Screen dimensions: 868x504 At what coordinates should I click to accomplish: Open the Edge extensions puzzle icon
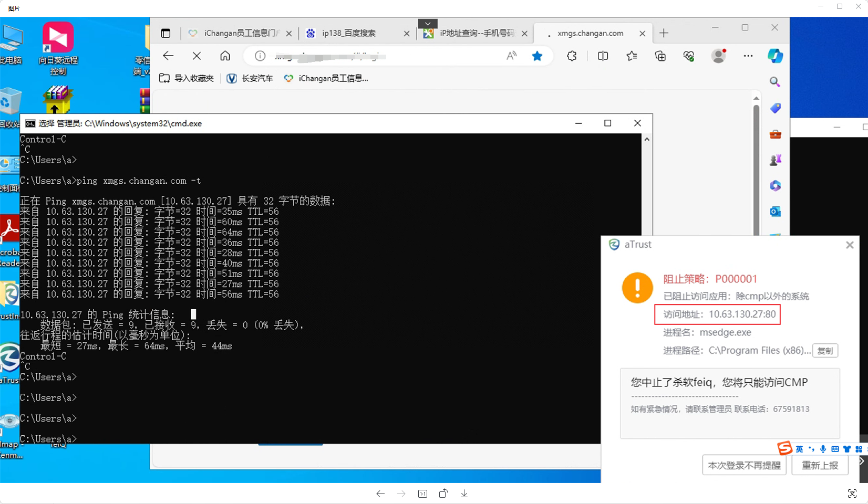coord(572,56)
